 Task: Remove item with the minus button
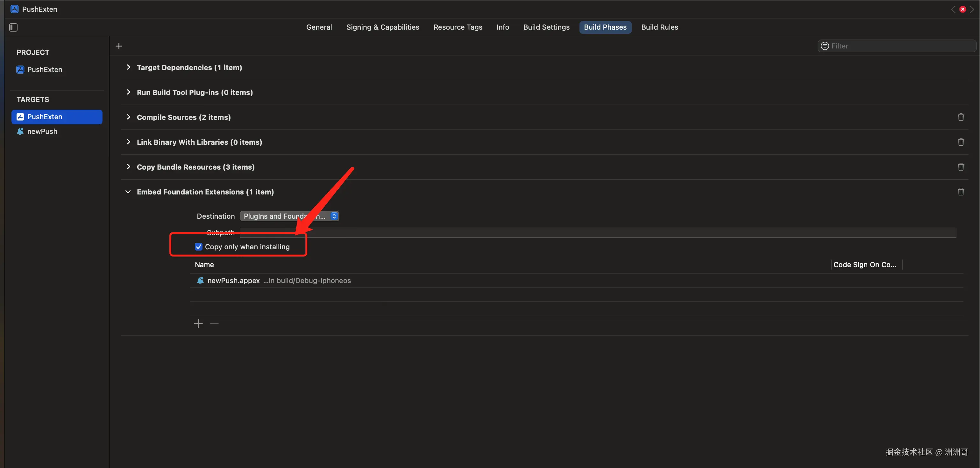pyautogui.click(x=214, y=324)
